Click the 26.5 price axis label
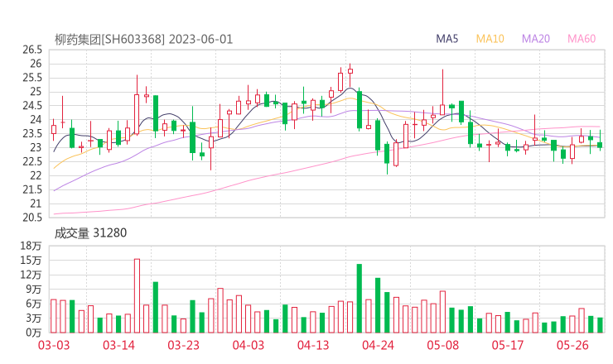The height and width of the screenshot is (364, 613). (x=32, y=50)
